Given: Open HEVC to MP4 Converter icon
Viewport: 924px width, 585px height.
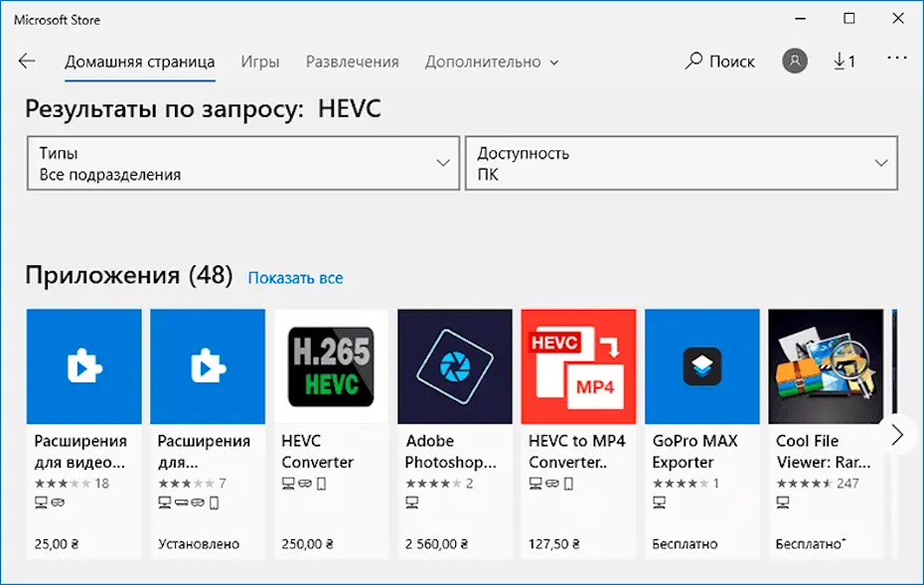Looking at the screenshot, I should point(578,366).
